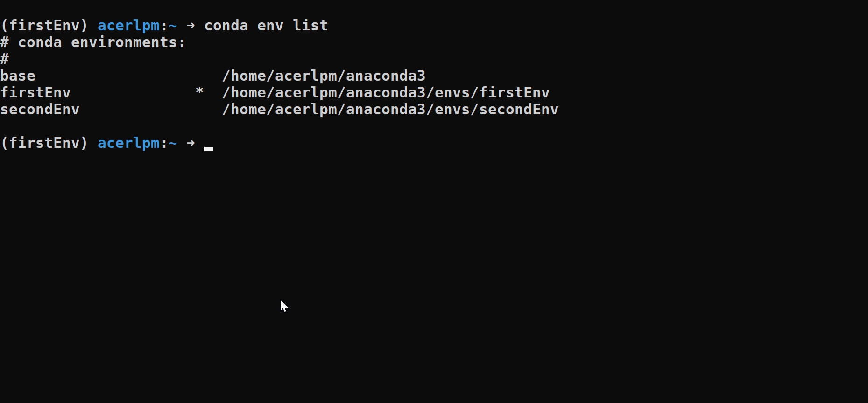The image size is (868, 403).
Task: Click the '# conda environments:' header line
Action: click(93, 42)
